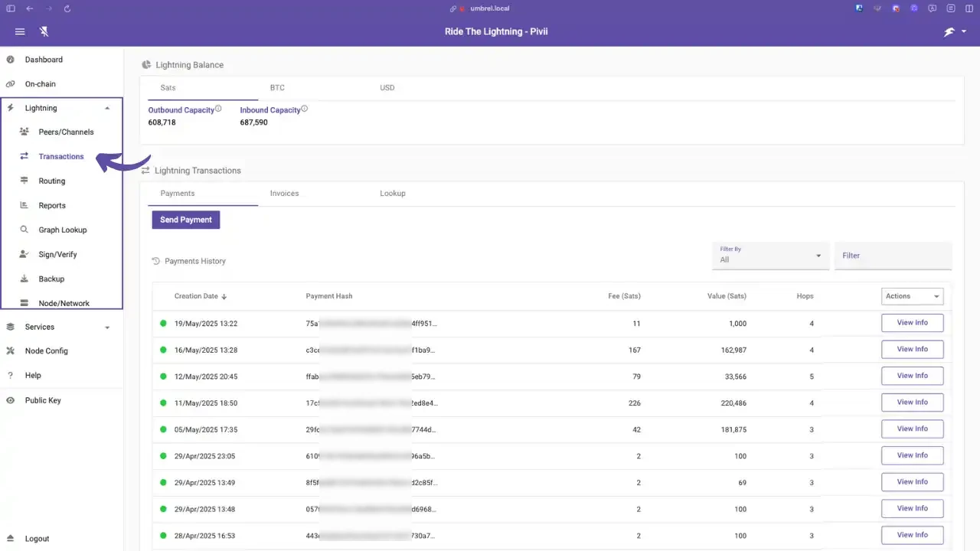This screenshot has height=551, width=980.
Task: Switch balance view to USD tab
Action: coord(387,88)
